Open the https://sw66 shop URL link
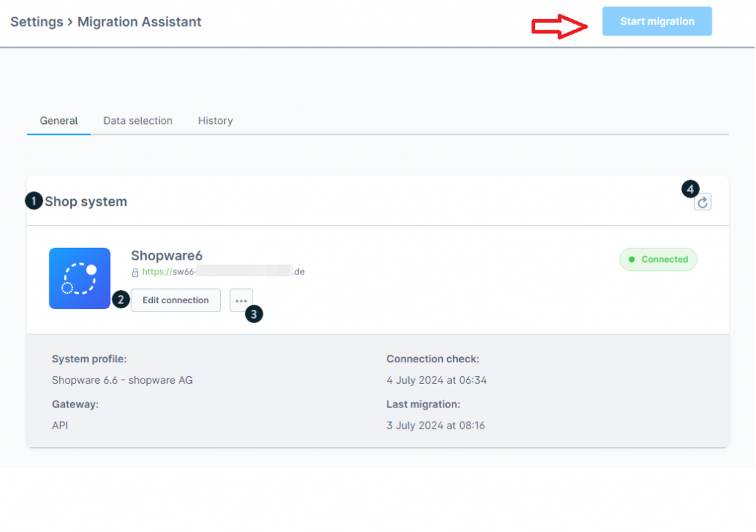The image size is (756, 532). click(223, 272)
